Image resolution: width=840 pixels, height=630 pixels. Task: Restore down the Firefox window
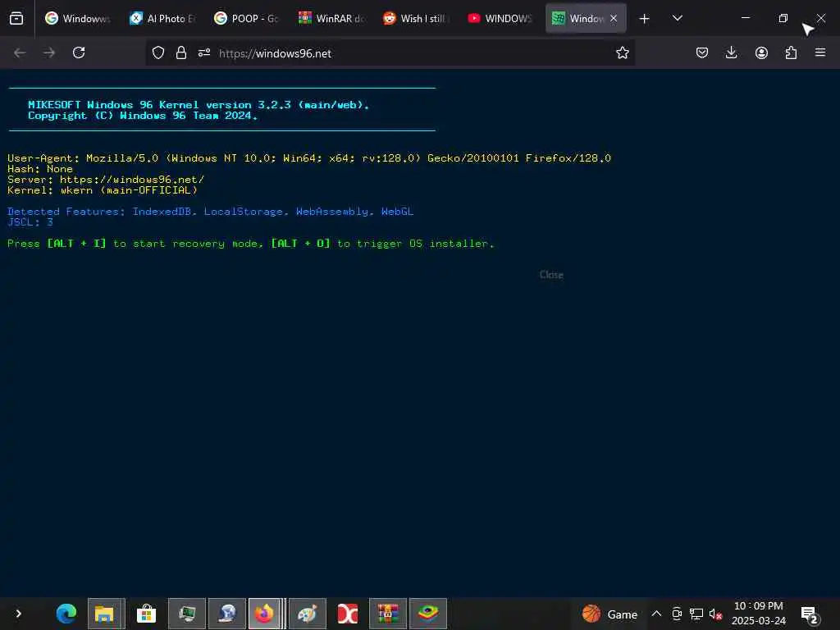783,18
